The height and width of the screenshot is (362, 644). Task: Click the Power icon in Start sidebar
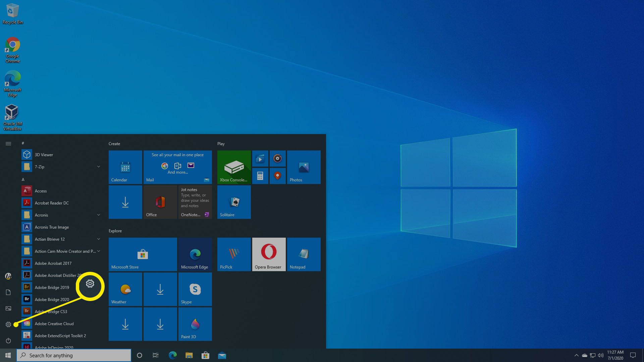(x=8, y=341)
